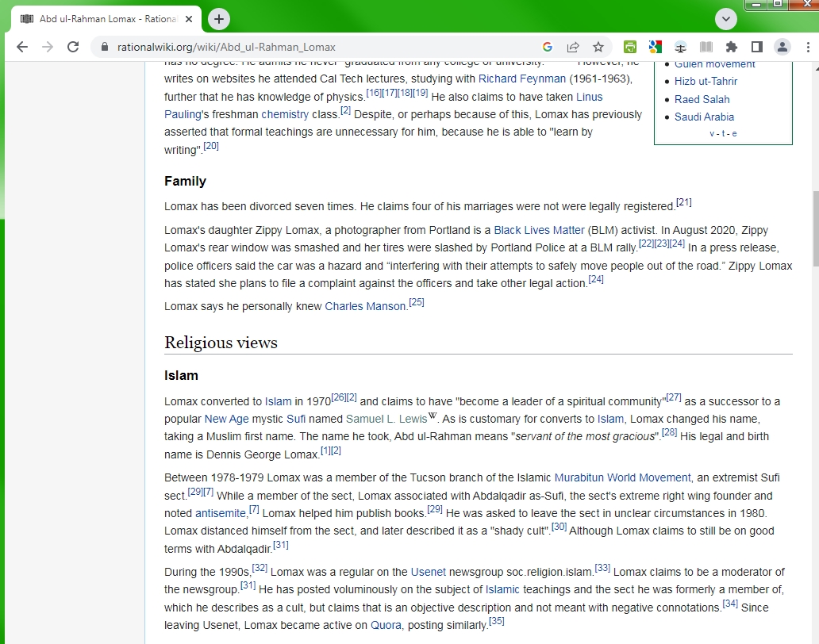819x644 pixels.
Task: Click the Islamic teachings link
Action: click(502, 590)
